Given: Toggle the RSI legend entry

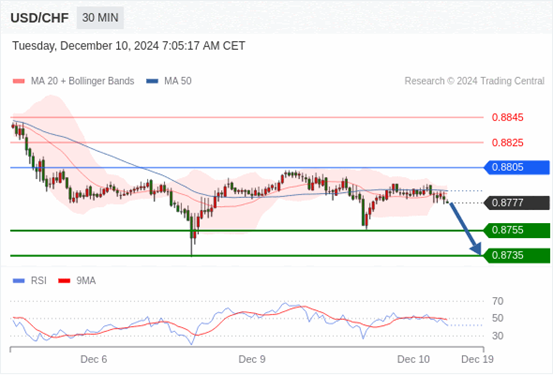Looking at the screenshot, I should coord(30,281).
